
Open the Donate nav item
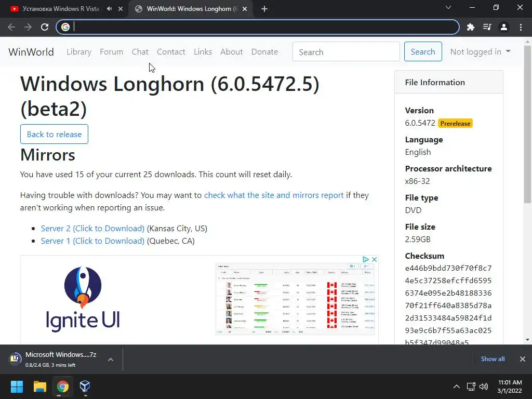[264, 52]
